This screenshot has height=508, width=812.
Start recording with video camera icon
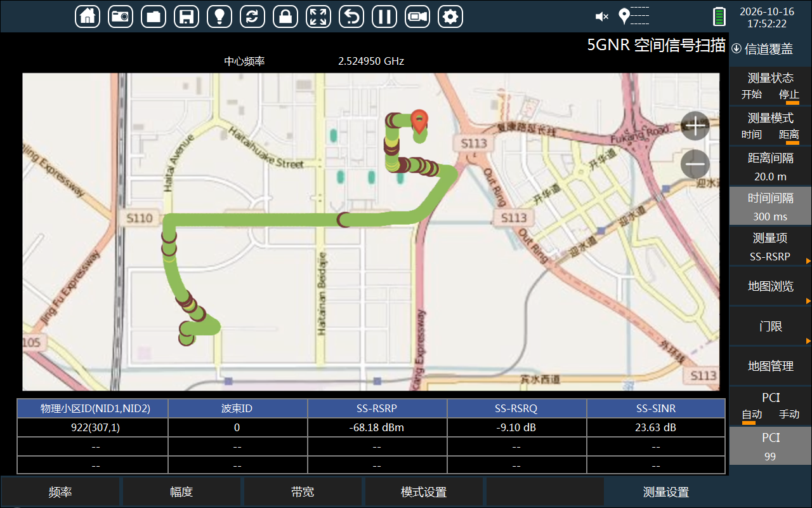(417, 17)
